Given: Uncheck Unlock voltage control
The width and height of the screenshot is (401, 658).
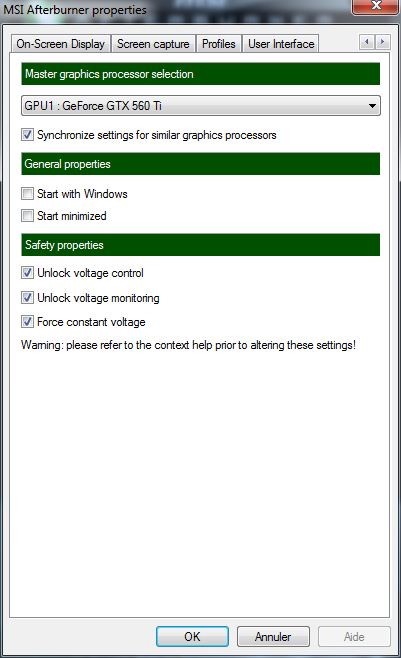Looking at the screenshot, I should coord(28,273).
